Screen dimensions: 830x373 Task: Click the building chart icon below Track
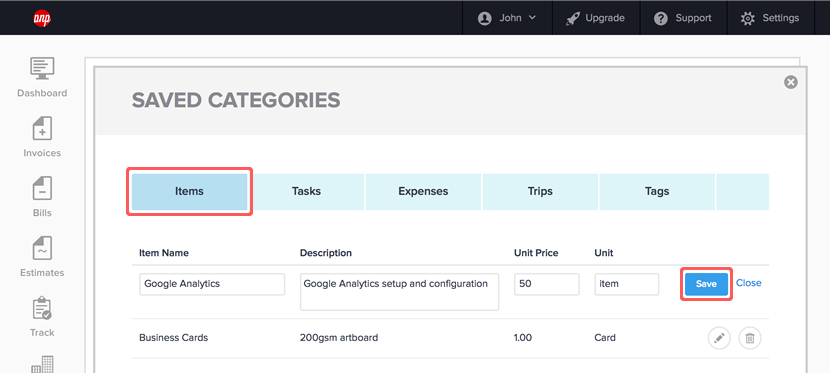click(43, 365)
